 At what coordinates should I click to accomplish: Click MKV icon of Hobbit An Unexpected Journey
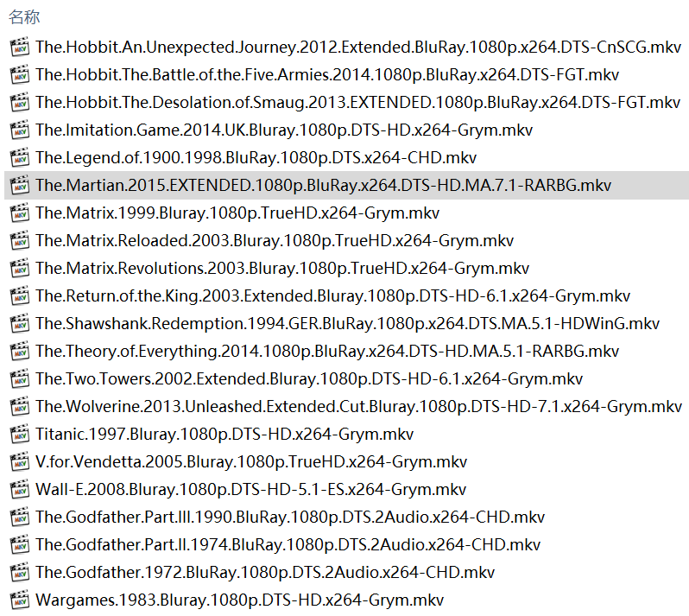20,47
